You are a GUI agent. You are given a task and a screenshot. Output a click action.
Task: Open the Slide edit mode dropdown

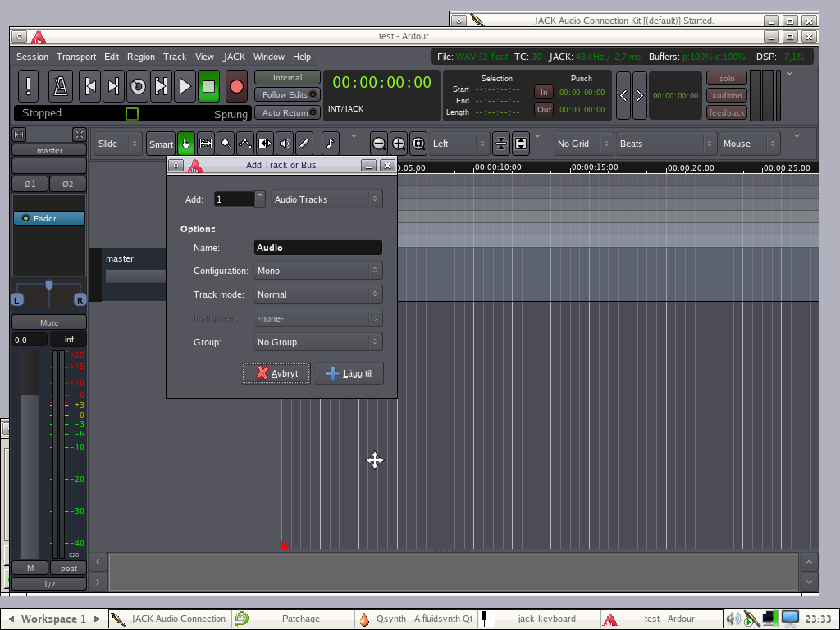pos(118,144)
